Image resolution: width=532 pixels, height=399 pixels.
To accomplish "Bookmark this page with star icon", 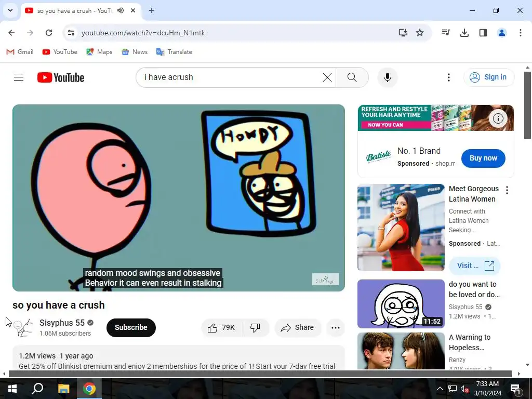I will coord(420,33).
